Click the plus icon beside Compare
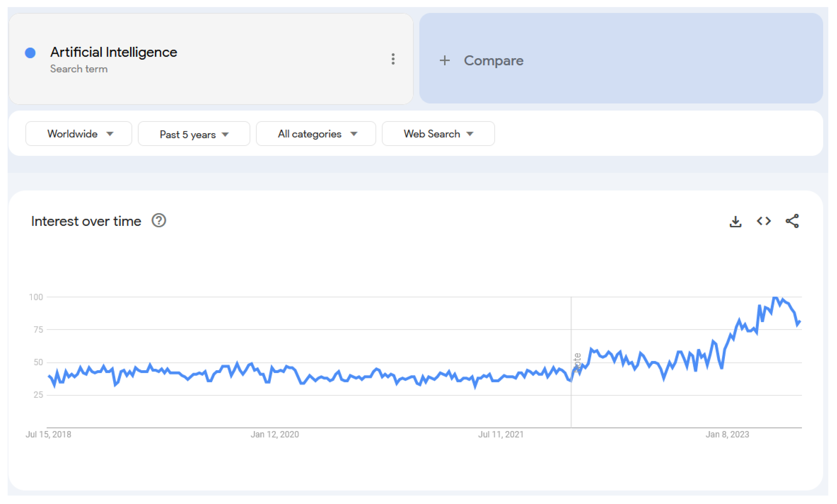Image resolution: width=837 pixels, height=504 pixels. (445, 61)
